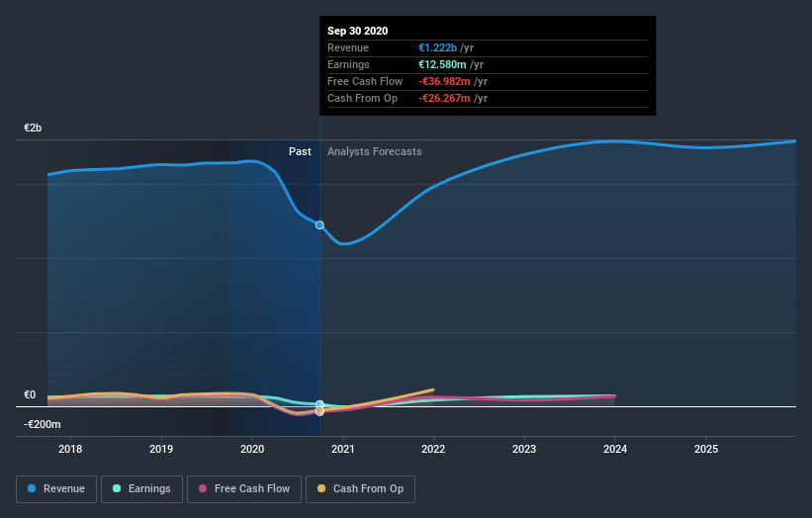Viewport: 812px width, 518px height.
Task: Select the 2019 x-axis label
Action: (x=161, y=449)
